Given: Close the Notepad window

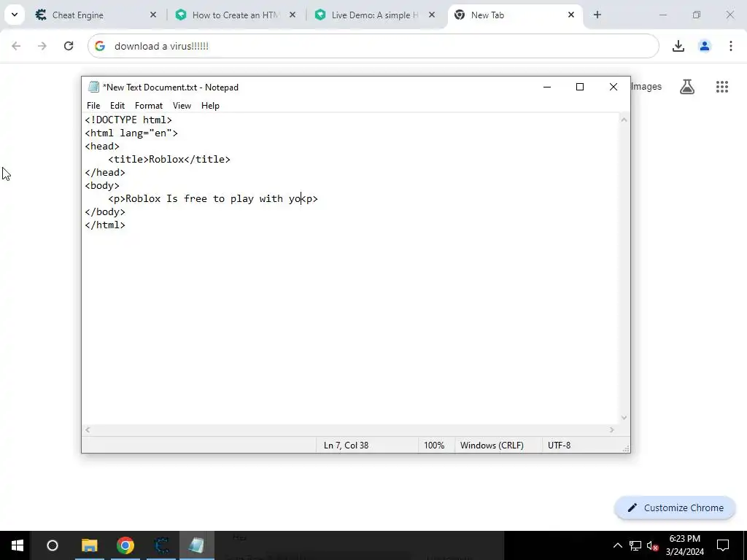Looking at the screenshot, I should [614, 87].
